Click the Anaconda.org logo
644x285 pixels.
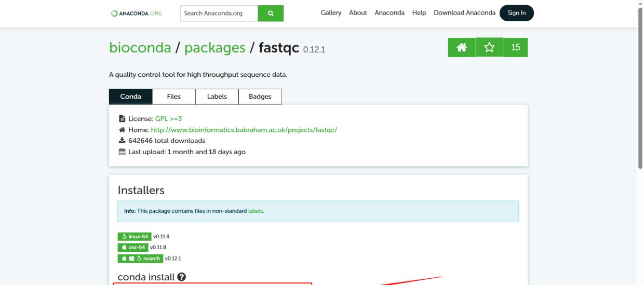click(137, 13)
